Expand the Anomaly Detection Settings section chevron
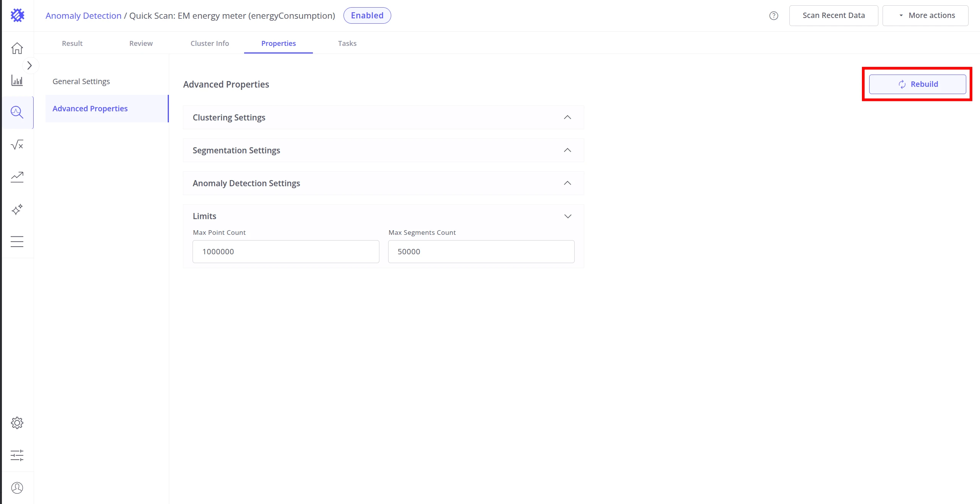Screen dimensions: 980x504 (568, 183)
